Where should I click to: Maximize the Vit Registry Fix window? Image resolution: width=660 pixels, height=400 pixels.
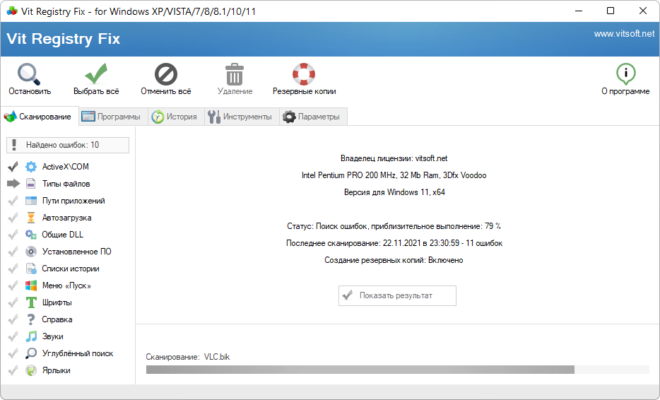(610, 11)
